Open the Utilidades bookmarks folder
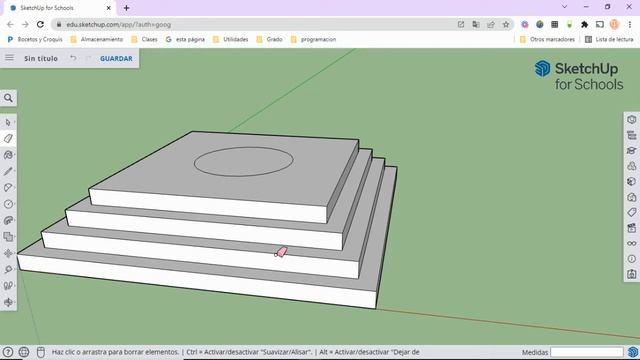 (231, 40)
